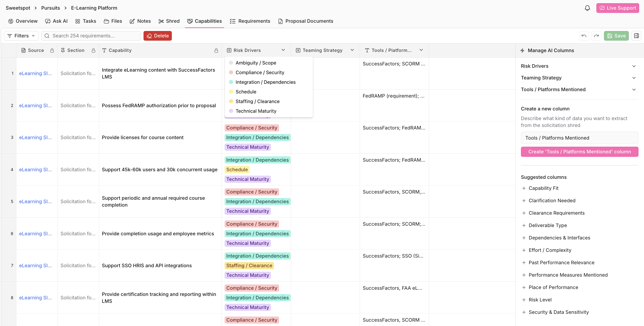Click the lock icon on Capability column
The image size is (644, 326).
click(x=216, y=51)
